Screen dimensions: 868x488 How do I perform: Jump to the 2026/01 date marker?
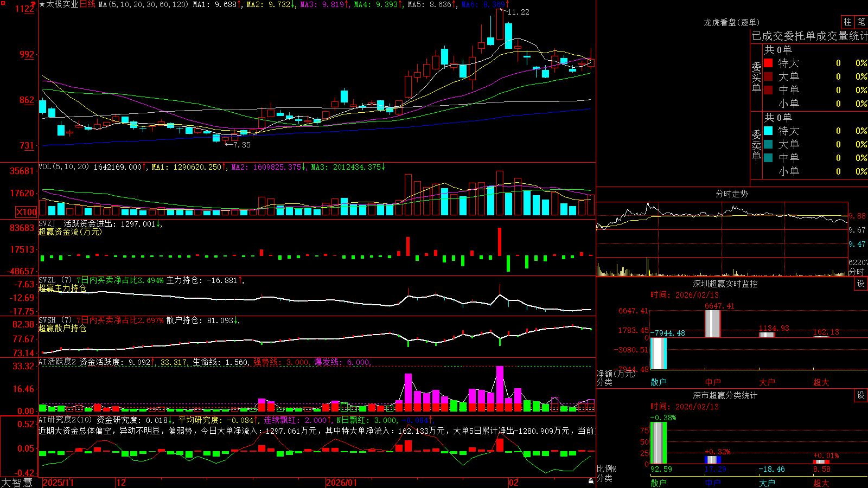[341, 483]
